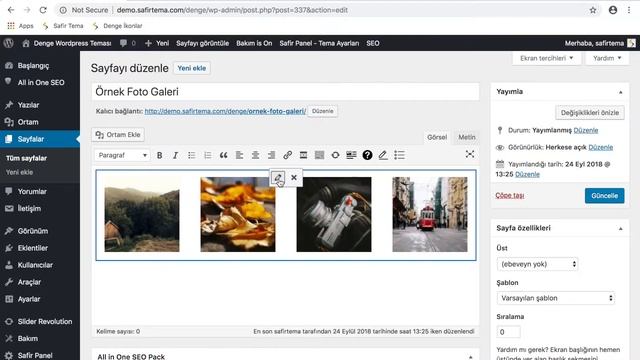Click the list-style icon at toolbar end
This screenshot has width=640, height=360.
(400, 155)
